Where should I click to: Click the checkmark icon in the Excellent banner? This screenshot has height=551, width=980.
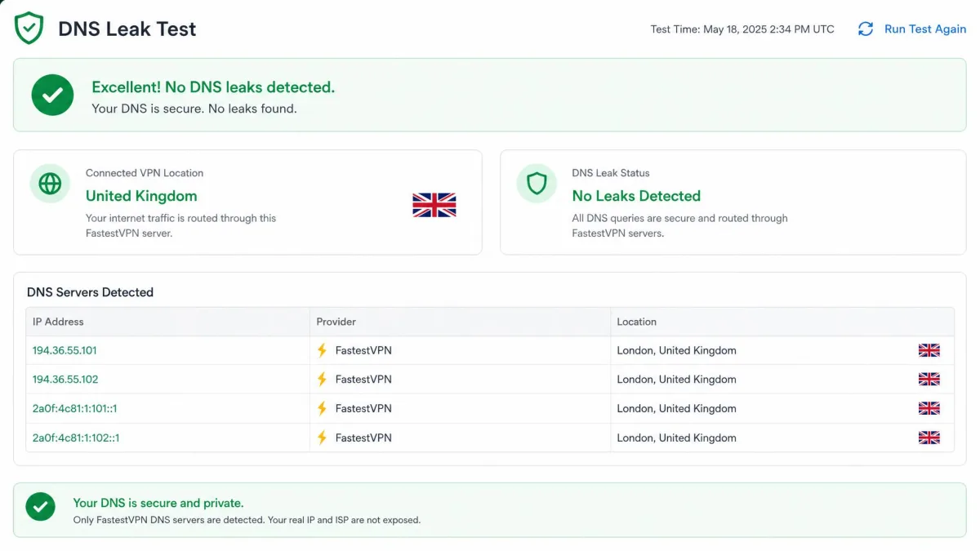pos(52,95)
